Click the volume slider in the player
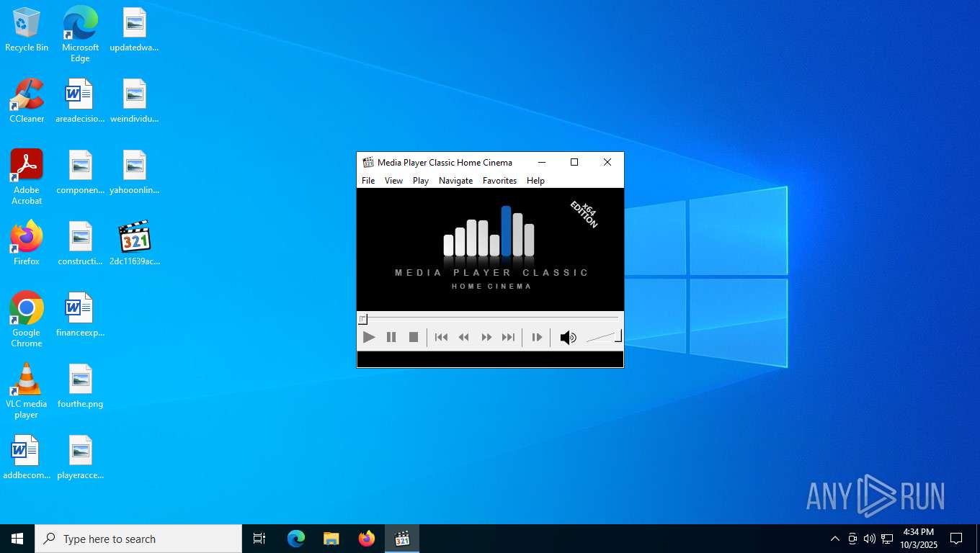This screenshot has height=553, width=980. 604,337
